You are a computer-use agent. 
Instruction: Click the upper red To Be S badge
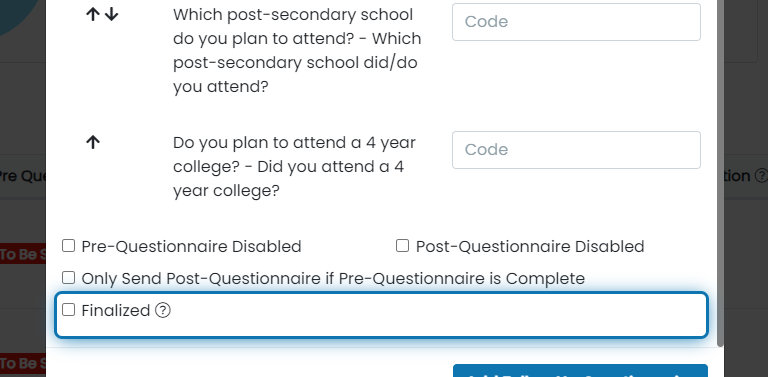pyautogui.click(x=23, y=255)
